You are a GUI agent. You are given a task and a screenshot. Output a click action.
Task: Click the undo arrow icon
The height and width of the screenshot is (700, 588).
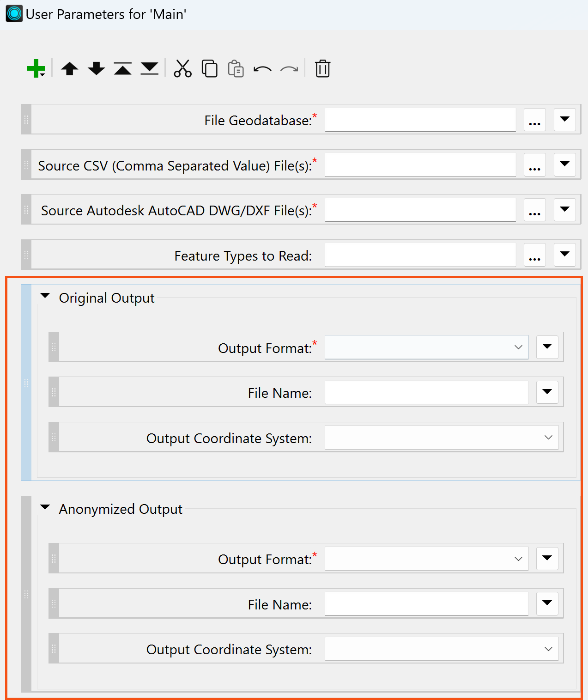coord(262,69)
